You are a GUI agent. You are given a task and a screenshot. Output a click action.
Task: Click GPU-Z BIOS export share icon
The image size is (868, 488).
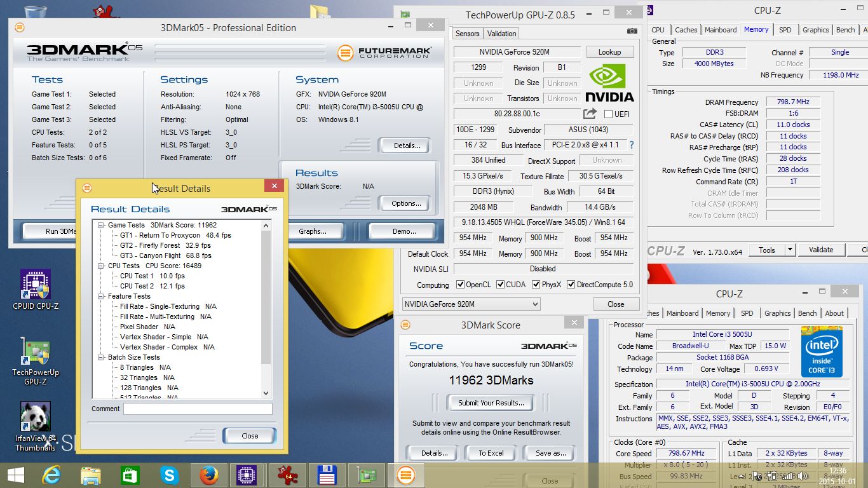point(590,113)
